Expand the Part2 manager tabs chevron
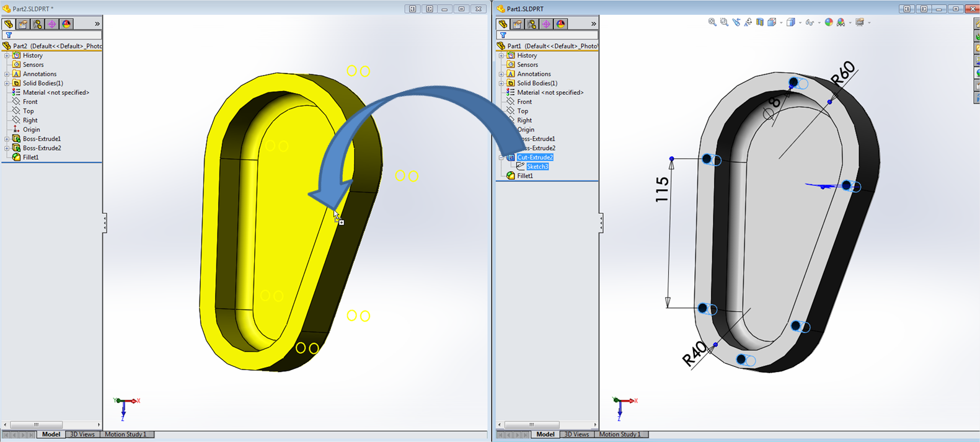980x442 pixels. click(x=97, y=24)
